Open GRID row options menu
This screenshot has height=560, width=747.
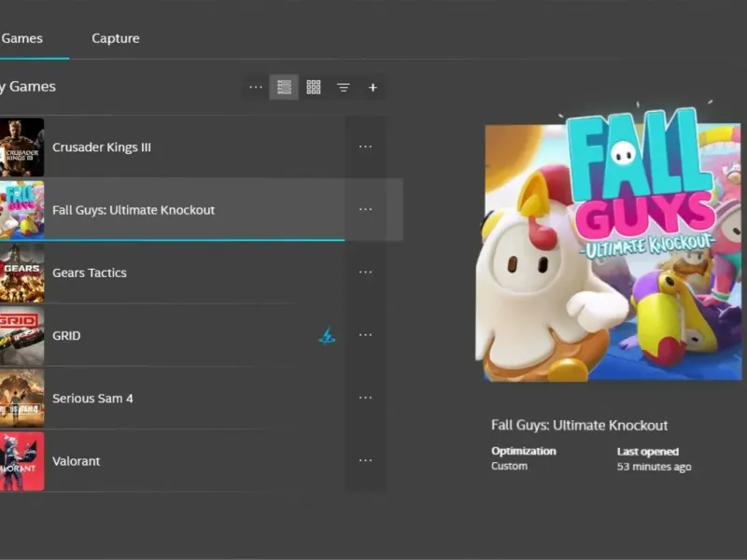point(365,335)
